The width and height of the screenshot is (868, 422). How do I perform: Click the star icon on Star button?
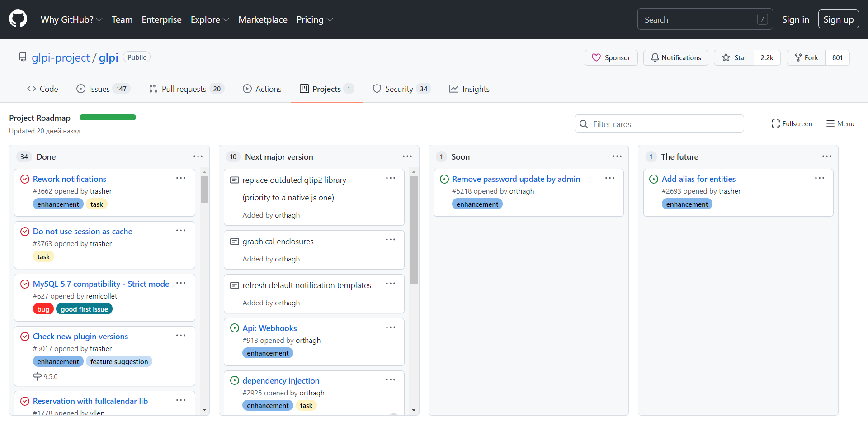726,57
